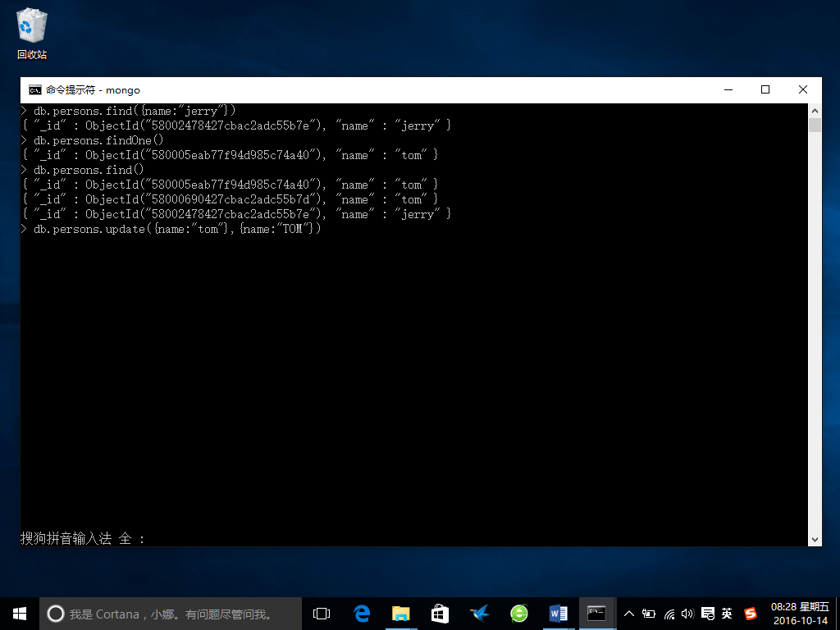Viewport: 840px width, 630px height.
Task: Open the volume speaker tray icon
Action: tap(688, 614)
